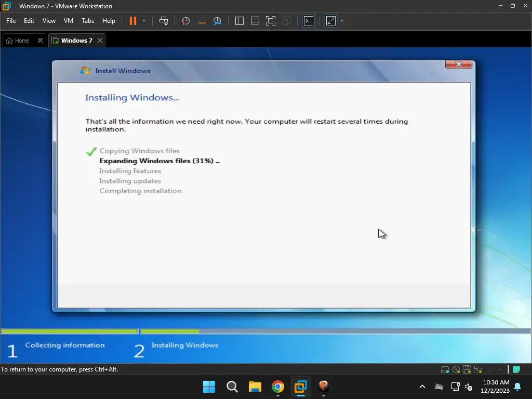532x399 pixels.
Task: Toggle the thumbnail bar view icon
Action: pyautogui.click(x=255, y=21)
